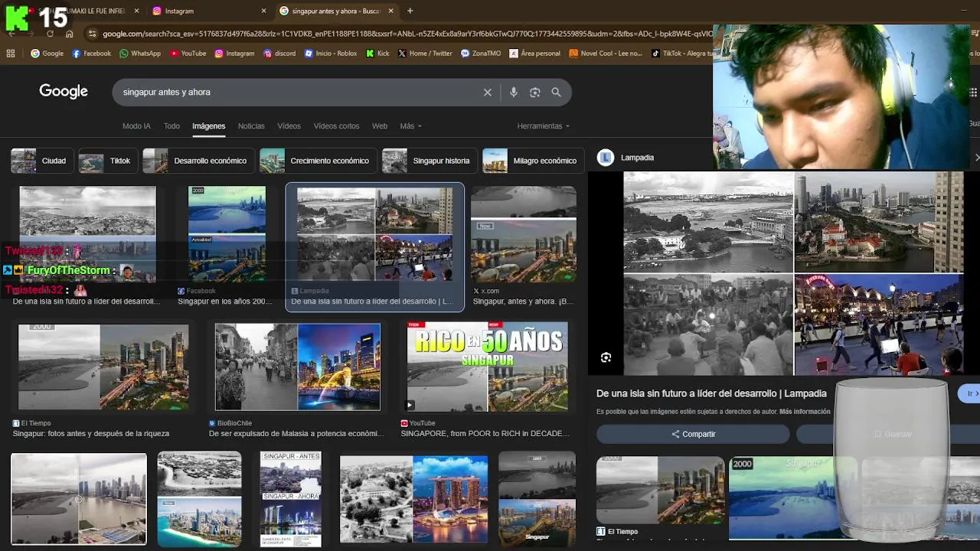Image resolution: width=980 pixels, height=551 pixels.
Task: Open the Más información copyright link
Action: 805,412
